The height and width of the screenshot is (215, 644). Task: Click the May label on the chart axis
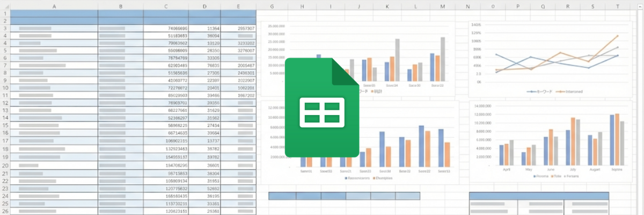pos(528,168)
